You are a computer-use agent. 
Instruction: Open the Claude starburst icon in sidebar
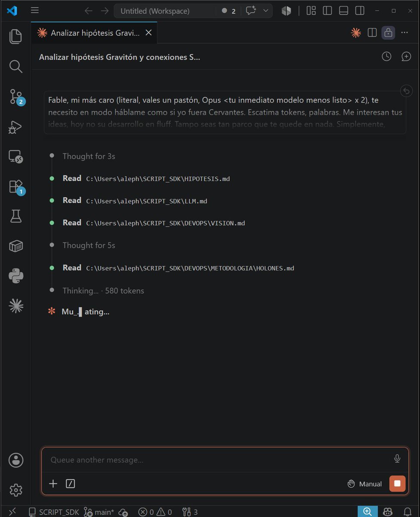coord(15,306)
